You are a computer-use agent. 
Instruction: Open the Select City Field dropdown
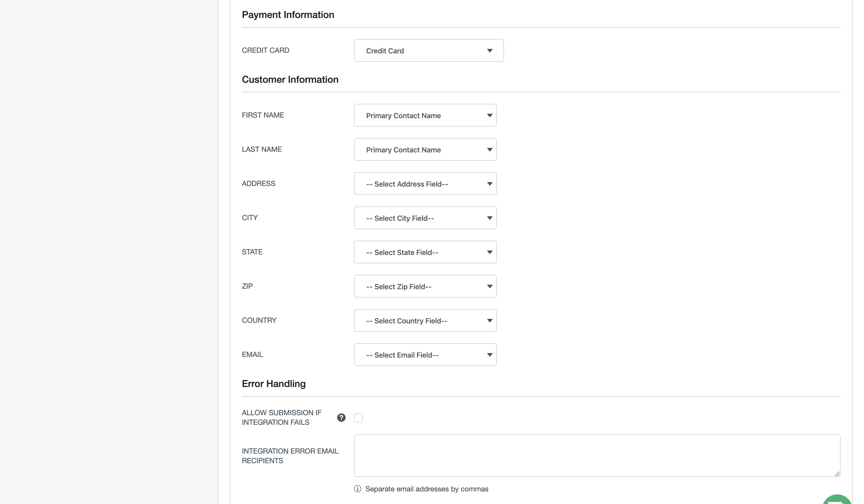(x=425, y=218)
